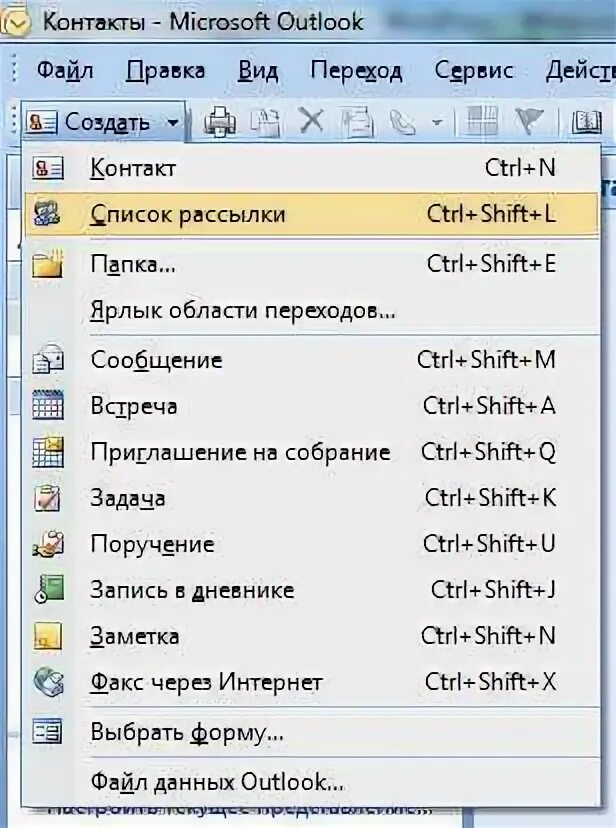616x828 pixels.
Task: Open the Файл menu
Action: click(65, 70)
